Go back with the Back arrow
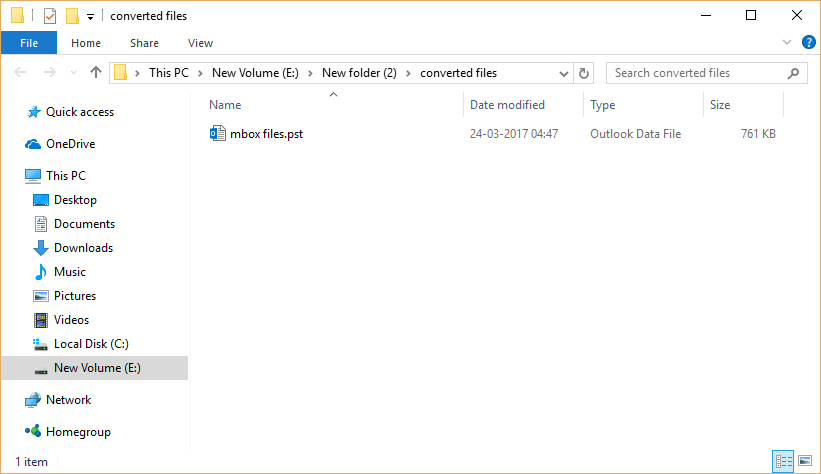This screenshot has height=474, width=821. coord(20,72)
